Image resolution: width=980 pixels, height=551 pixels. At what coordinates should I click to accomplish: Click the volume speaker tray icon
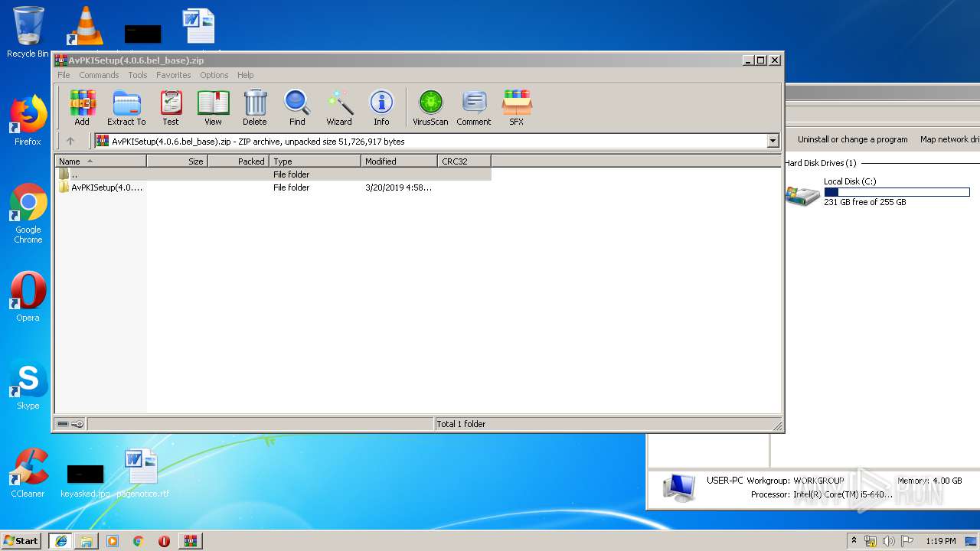[888, 541]
